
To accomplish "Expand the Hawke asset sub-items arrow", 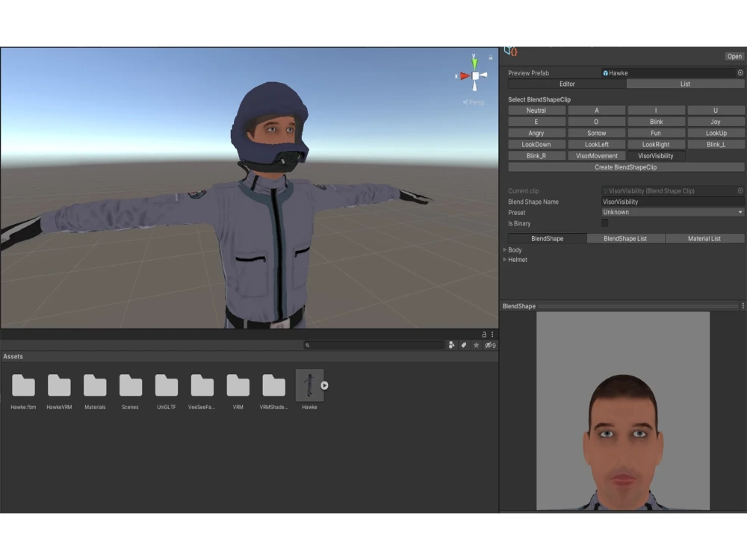I will pyautogui.click(x=324, y=385).
